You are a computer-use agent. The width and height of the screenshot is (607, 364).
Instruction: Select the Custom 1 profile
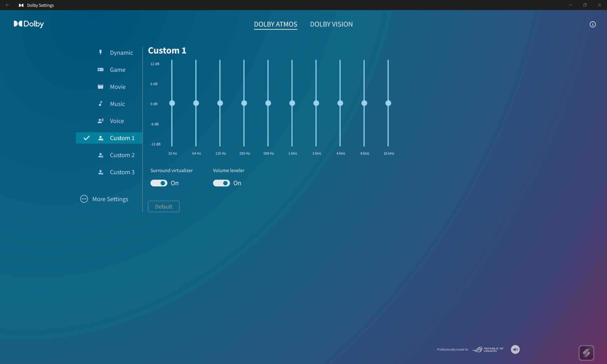click(109, 138)
